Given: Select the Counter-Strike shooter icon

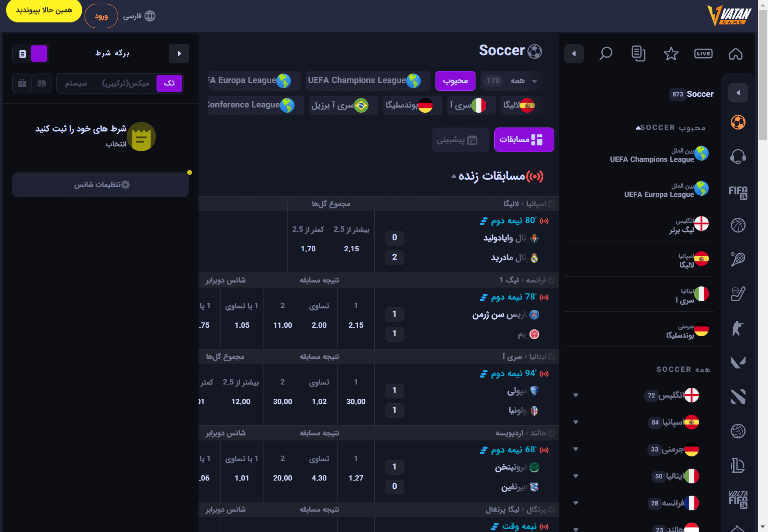Looking at the screenshot, I should [x=738, y=328].
